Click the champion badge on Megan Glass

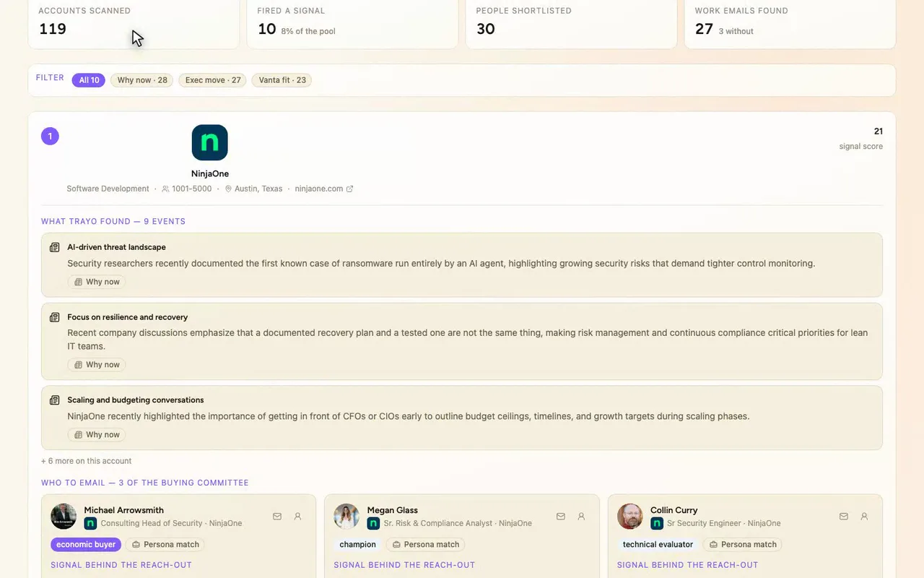tap(358, 545)
